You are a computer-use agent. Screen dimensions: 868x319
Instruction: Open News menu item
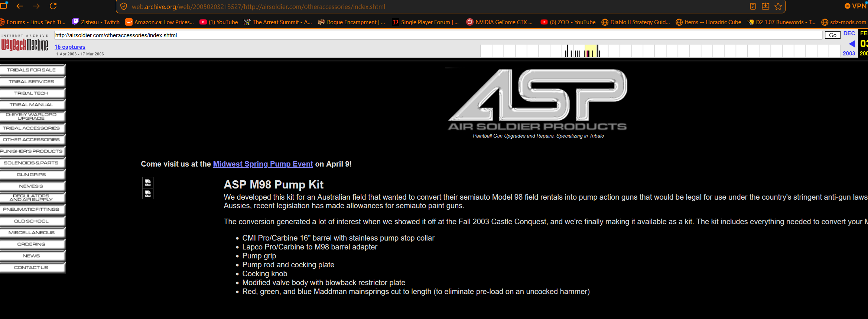click(33, 256)
